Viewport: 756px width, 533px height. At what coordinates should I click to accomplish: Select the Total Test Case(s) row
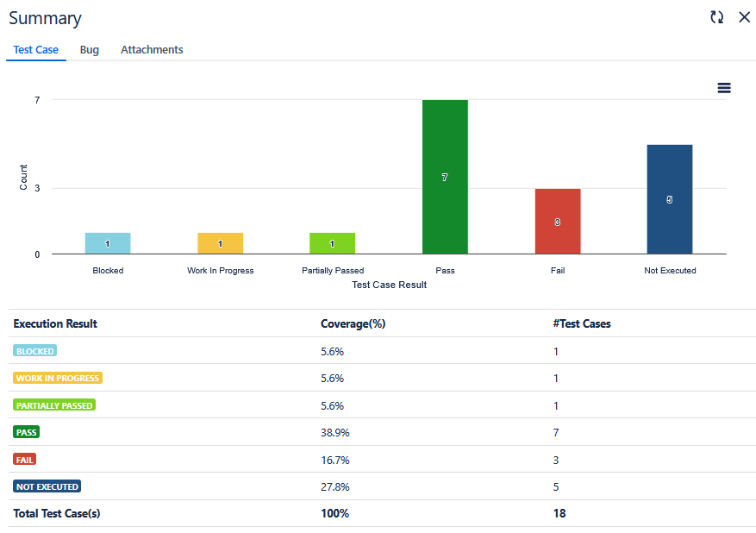coord(56,513)
